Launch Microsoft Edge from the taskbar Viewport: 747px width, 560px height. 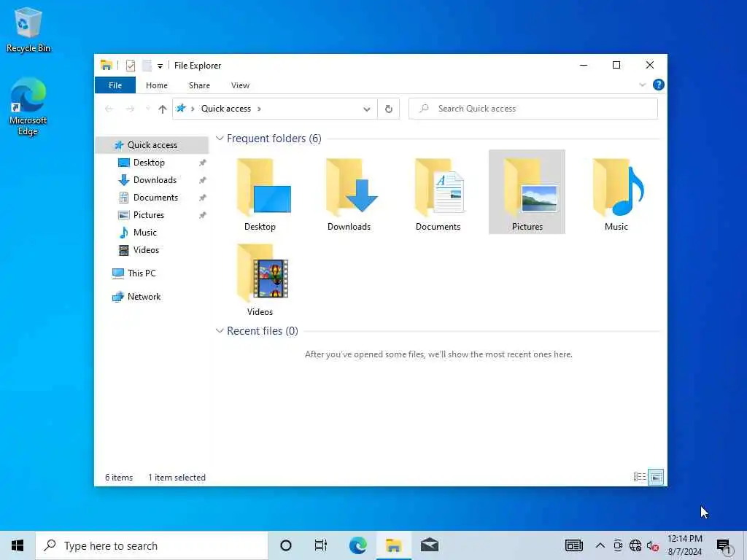[x=357, y=545]
